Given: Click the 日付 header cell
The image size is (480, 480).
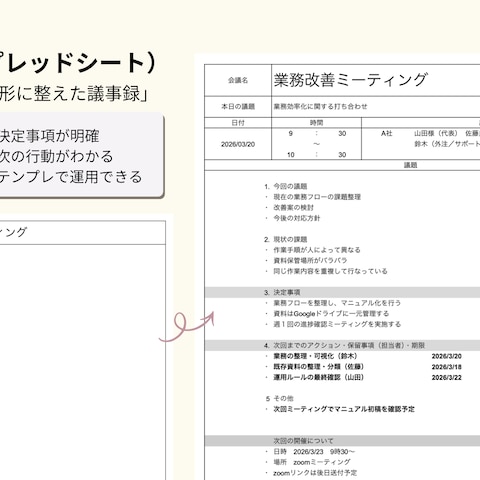Looking at the screenshot, I should pos(238,123).
